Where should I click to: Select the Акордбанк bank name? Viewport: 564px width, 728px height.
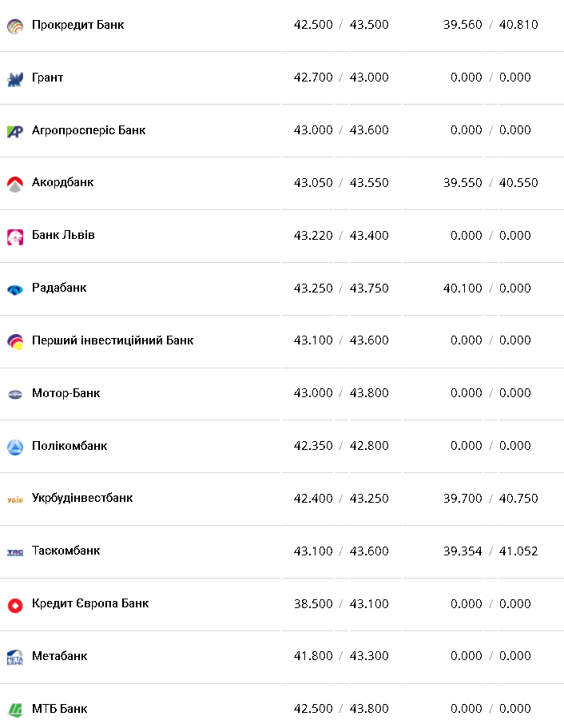coord(62,182)
